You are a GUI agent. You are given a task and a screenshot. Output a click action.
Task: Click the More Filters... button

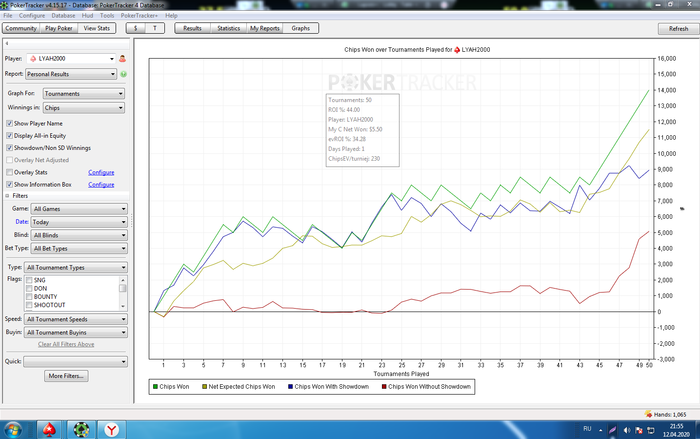coord(66,376)
